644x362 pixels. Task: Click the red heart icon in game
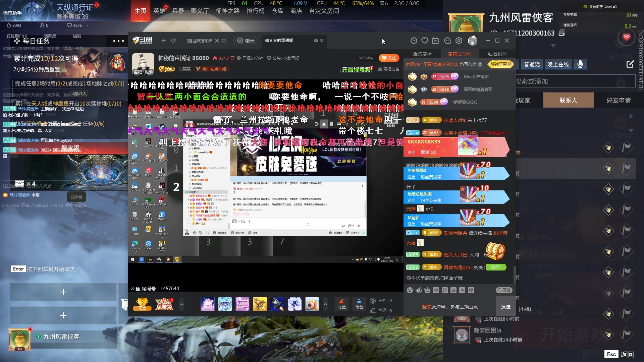pos(626,37)
